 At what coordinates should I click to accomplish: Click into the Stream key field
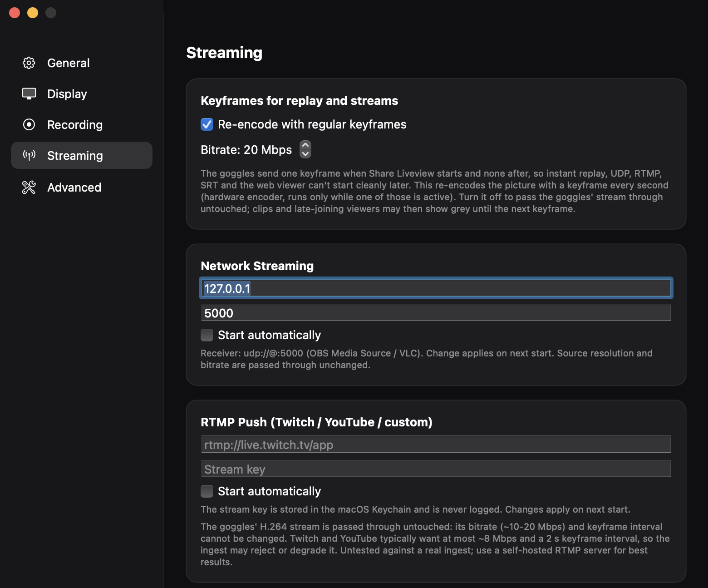point(436,469)
